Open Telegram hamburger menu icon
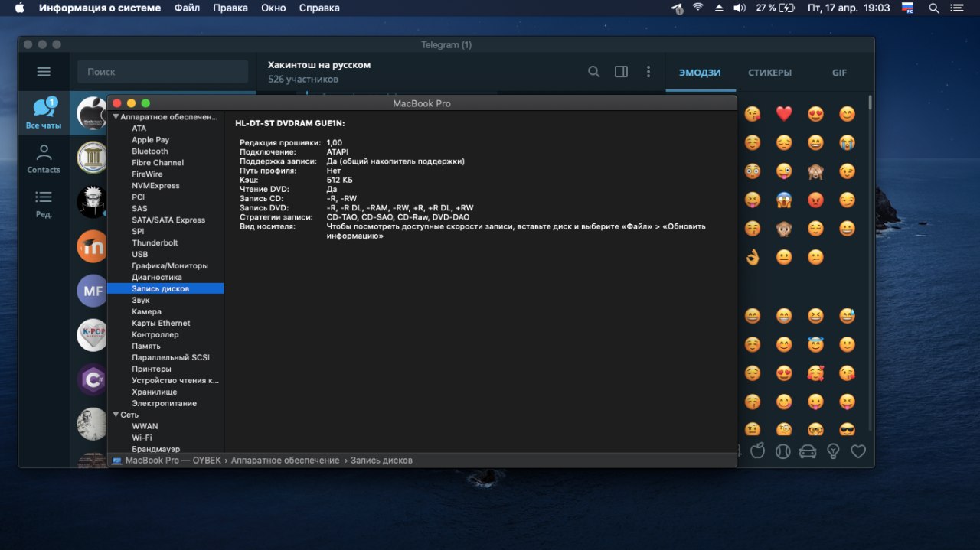 click(44, 72)
